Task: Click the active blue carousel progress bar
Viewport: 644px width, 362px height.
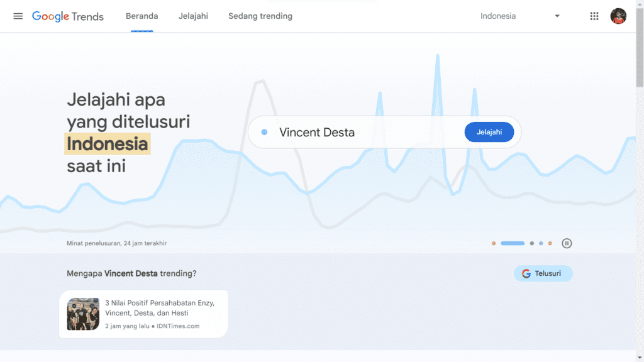Action: (513, 243)
